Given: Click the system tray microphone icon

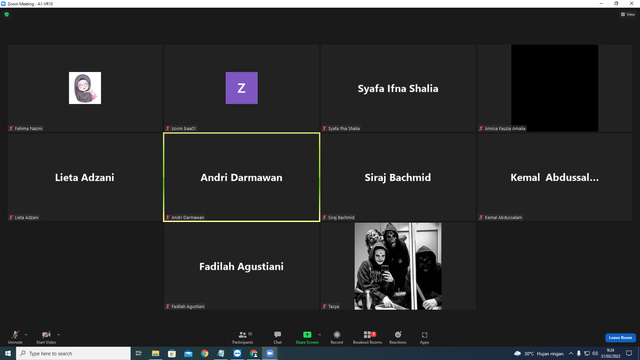Looking at the screenshot, I should click(x=578, y=353).
